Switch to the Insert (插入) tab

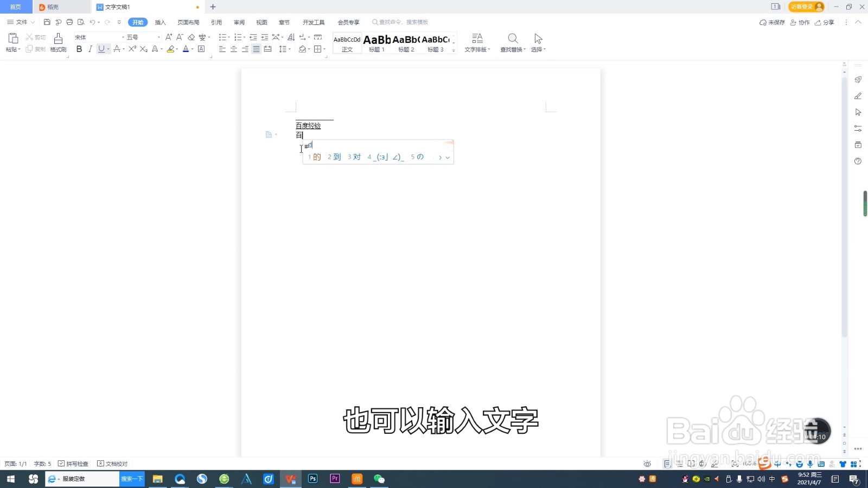(160, 22)
